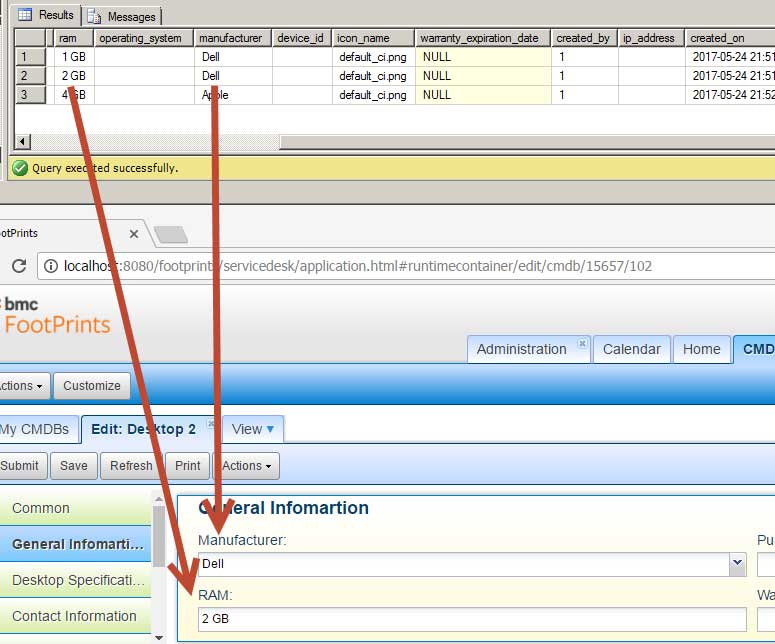Viewport: 775px width, 644px height.
Task: Close the FootPrints browser tab
Action: coord(133,234)
